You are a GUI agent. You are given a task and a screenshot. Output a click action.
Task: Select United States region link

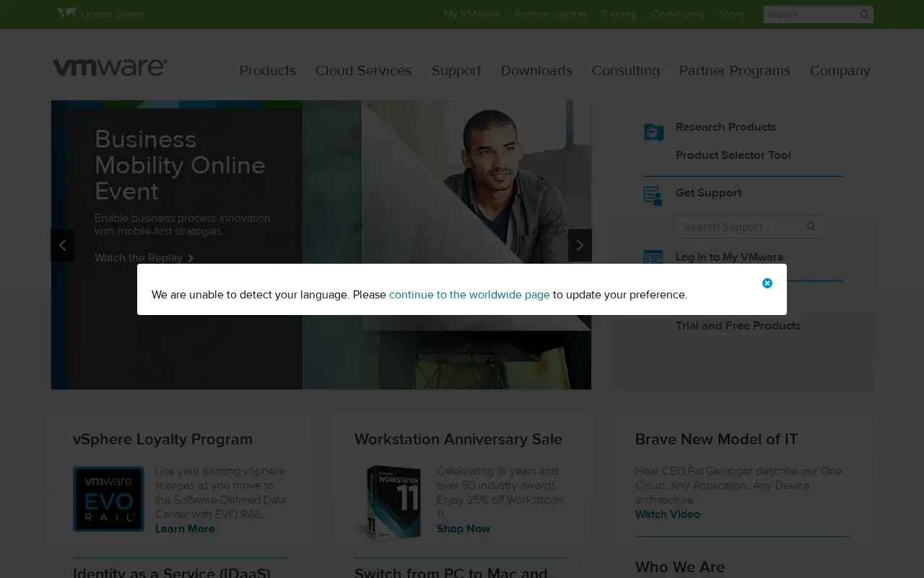[113, 14]
